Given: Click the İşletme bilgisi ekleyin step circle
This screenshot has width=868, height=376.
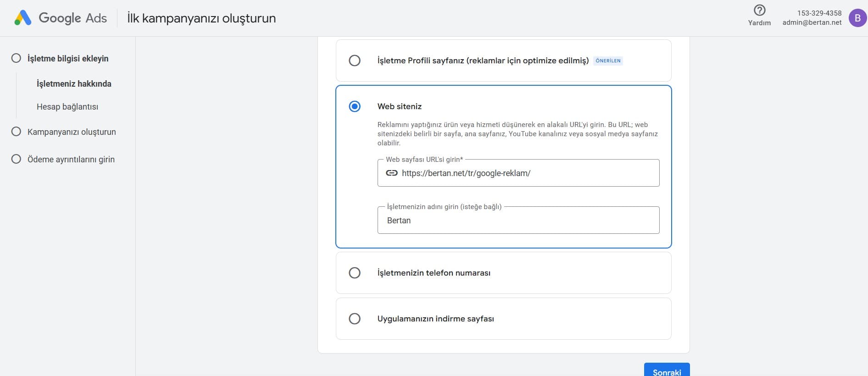Looking at the screenshot, I should (x=16, y=58).
